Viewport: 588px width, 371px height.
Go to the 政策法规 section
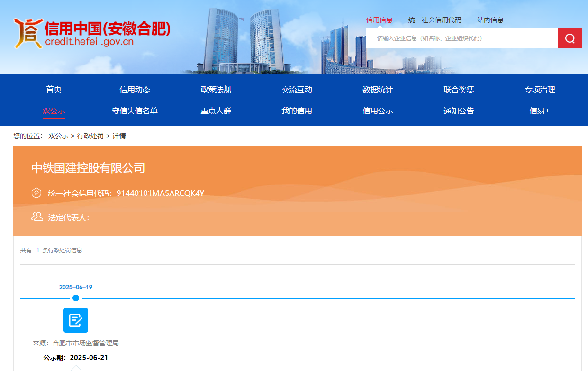coord(216,89)
